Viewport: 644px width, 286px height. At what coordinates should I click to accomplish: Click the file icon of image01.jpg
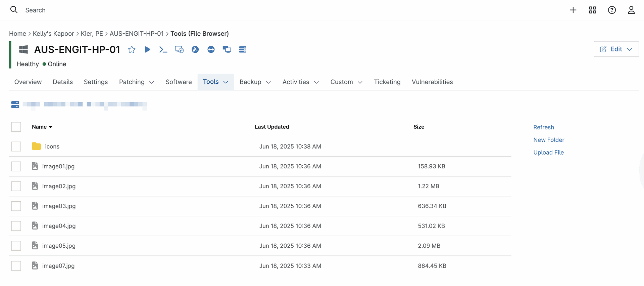tap(35, 166)
